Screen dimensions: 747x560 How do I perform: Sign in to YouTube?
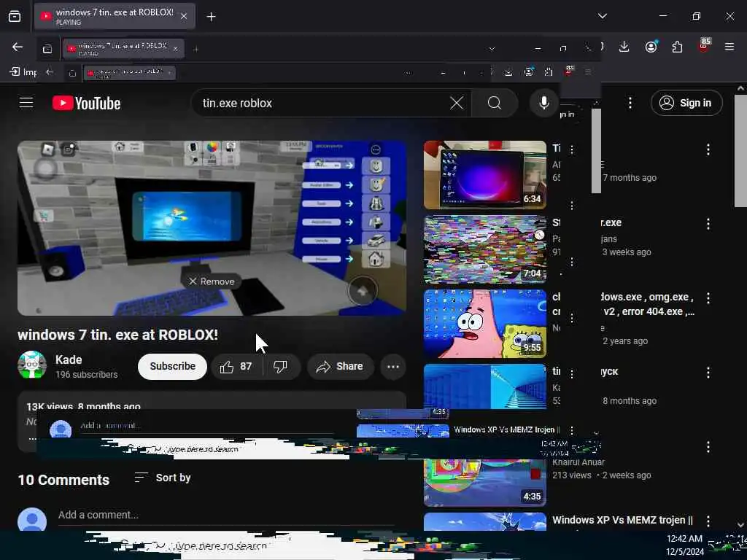(x=686, y=103)
